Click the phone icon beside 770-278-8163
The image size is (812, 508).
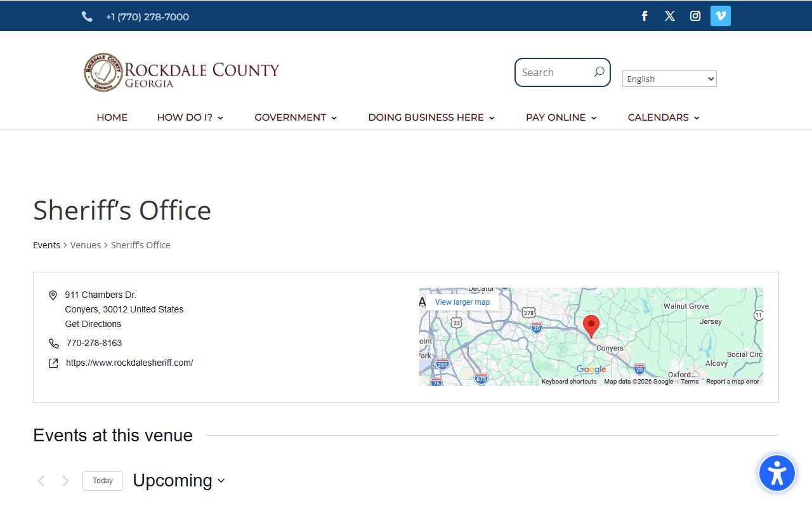[54, 344]
